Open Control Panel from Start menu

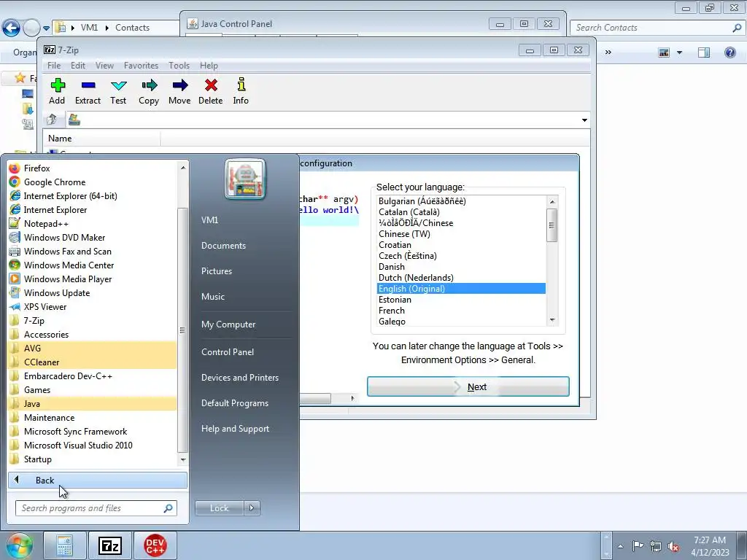(228, 352)
